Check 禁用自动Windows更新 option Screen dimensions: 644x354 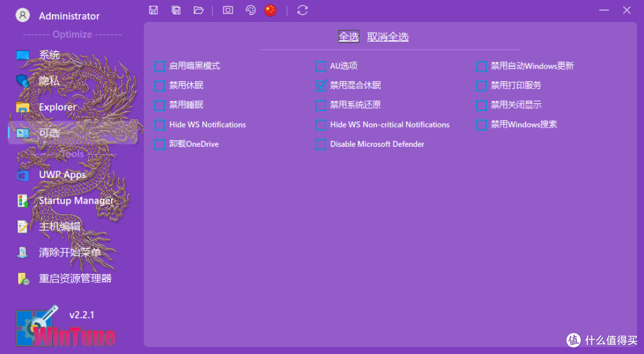click(x=481, y=66)
